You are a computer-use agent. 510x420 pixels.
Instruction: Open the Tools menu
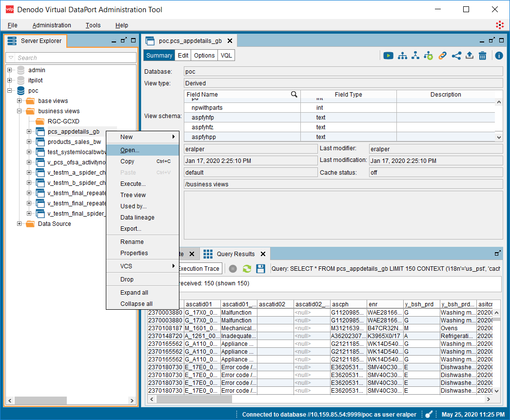tap(93, 25)
